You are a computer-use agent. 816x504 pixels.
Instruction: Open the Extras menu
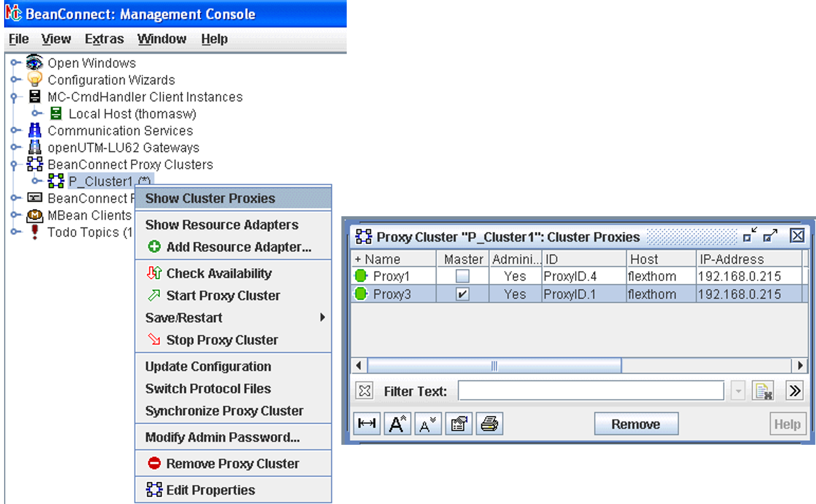(104, 39)
